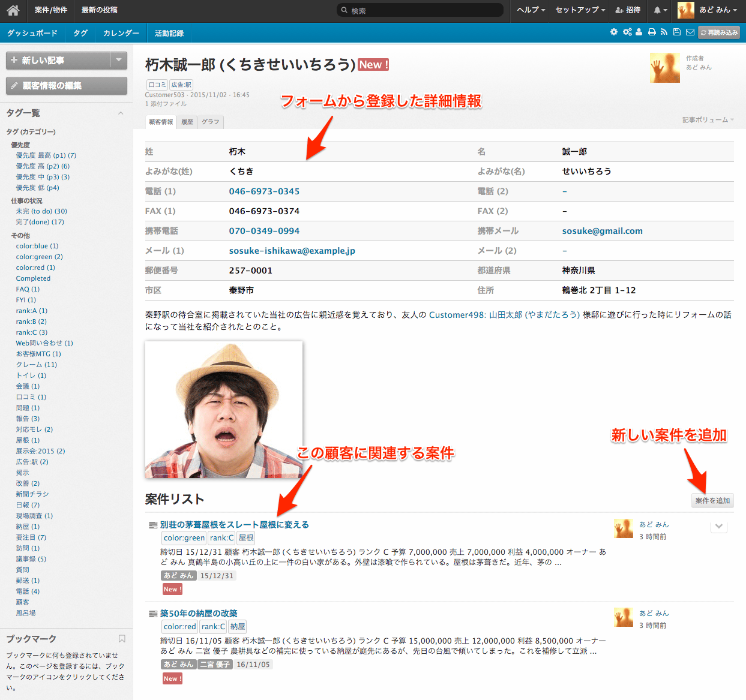Go to the home icon
This screenshot has height=700, width=746.
pos(13,10)
